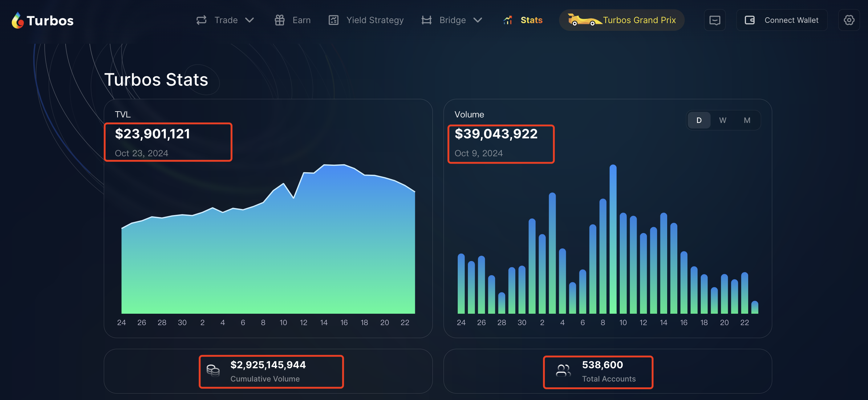The width and height of the screenshot is (868, 400).
Task: Click the Bridge icon in navbar
Action: point(426,20)
